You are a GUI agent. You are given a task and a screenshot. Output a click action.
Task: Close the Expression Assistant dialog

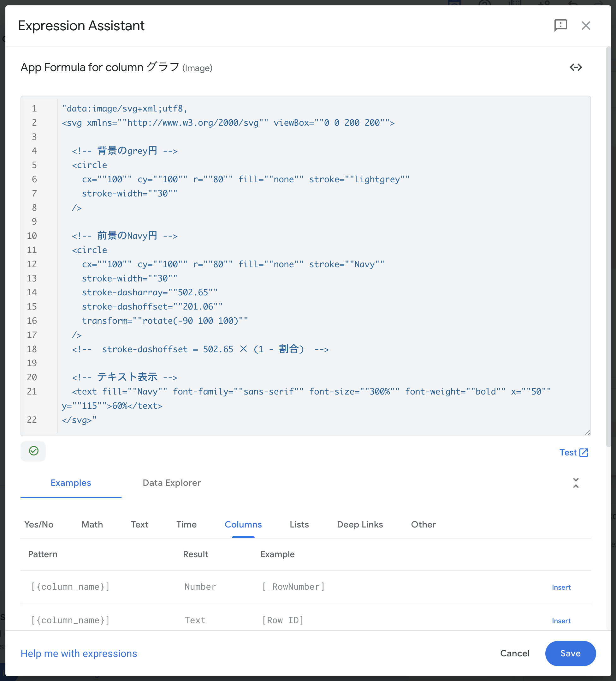click(x=586, y=25)
